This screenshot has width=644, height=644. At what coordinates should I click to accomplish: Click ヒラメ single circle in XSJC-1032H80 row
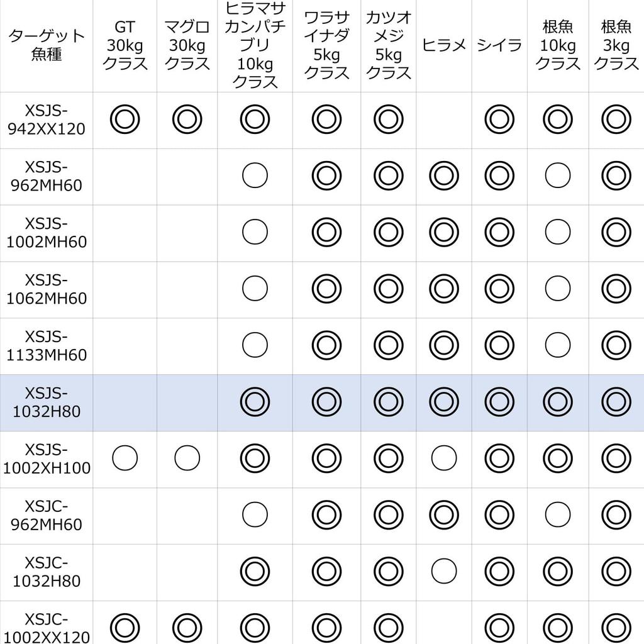(443, 571)
